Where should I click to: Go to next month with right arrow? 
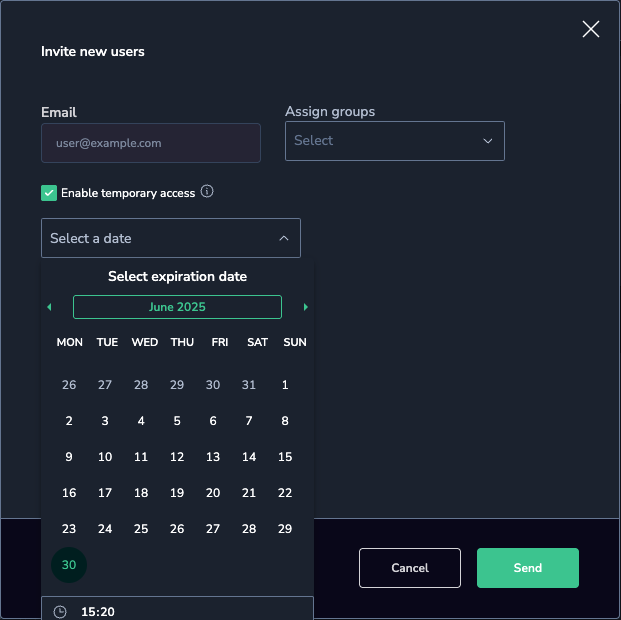tap(305, 307)
